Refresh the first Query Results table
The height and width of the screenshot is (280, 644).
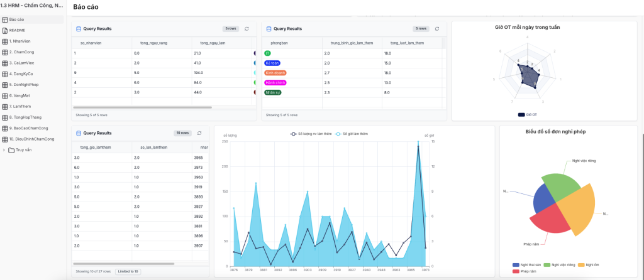pos(247,29)
